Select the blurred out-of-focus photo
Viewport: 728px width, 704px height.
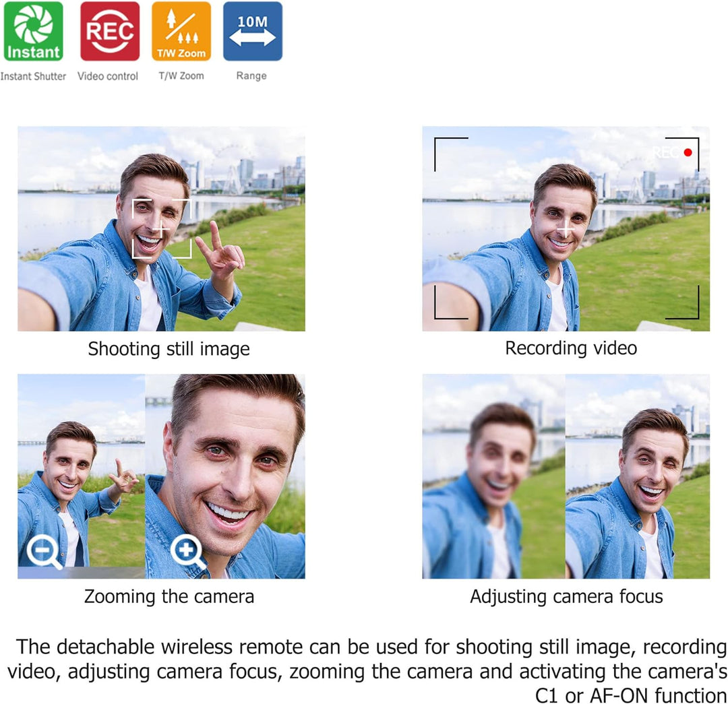tap(493, 476)
